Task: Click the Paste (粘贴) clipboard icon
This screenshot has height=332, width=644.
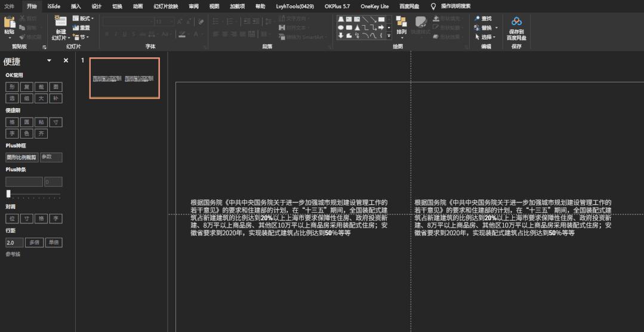Action: pyautogui.click(x=9, y=23)
